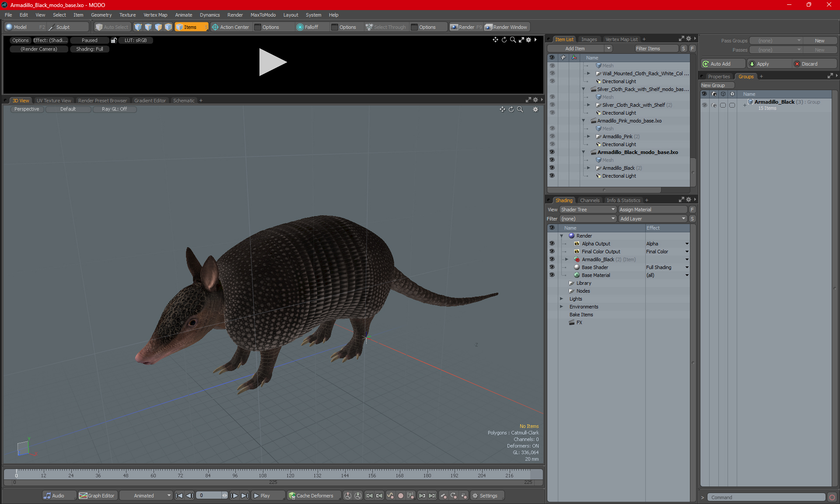This screenshot has width=840, height=504.
Task: Open Shader Tree view dropdown
Action: [588, 210]
